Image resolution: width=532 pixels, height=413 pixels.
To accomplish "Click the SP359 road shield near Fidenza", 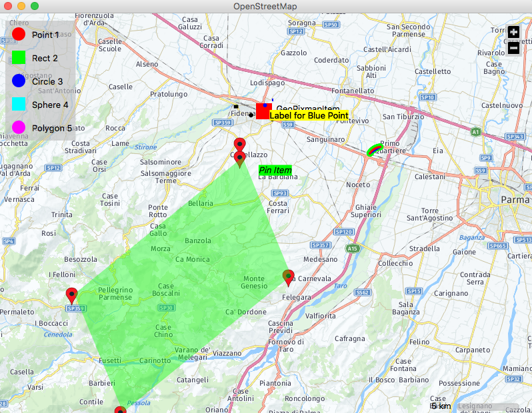I will coord(223,123).
